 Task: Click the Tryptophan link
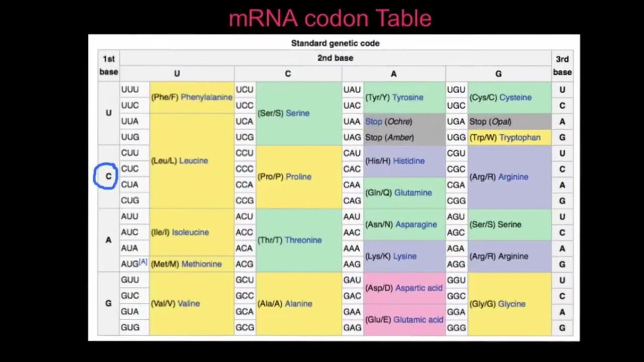coord(520,137)
